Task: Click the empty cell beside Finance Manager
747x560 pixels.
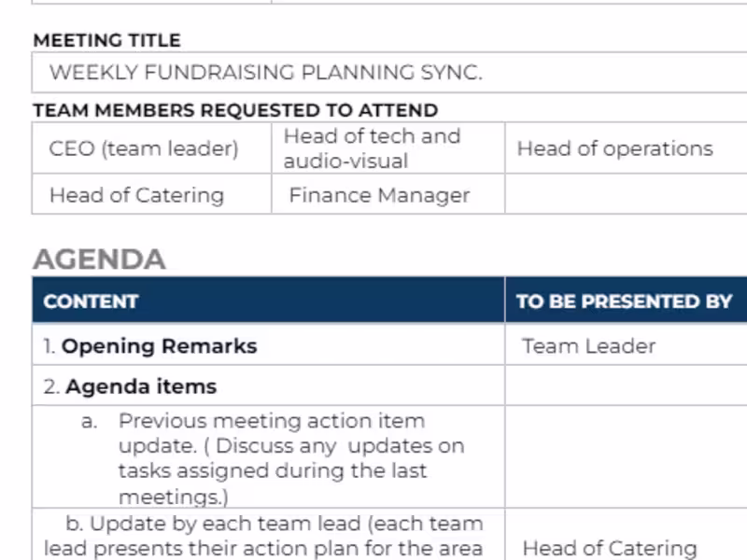Action: coord(626,195)
